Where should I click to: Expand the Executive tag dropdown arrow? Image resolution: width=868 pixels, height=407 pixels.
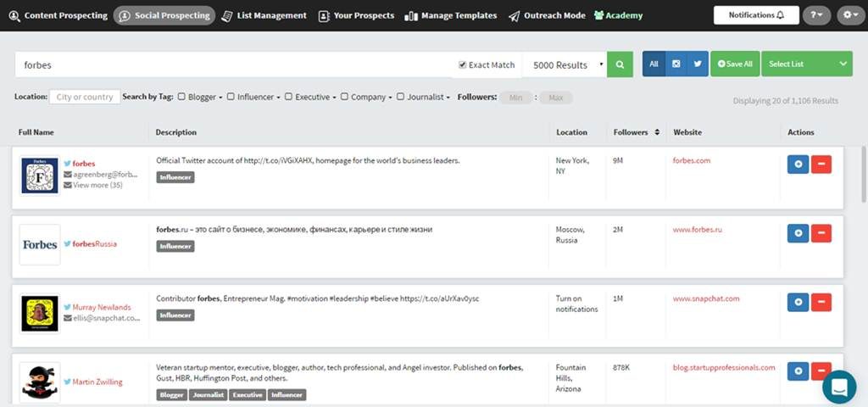[x=334, y=98]
